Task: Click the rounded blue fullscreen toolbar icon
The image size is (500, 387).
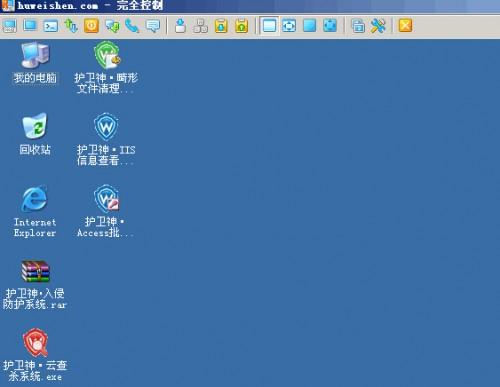Action: [330, 26]
